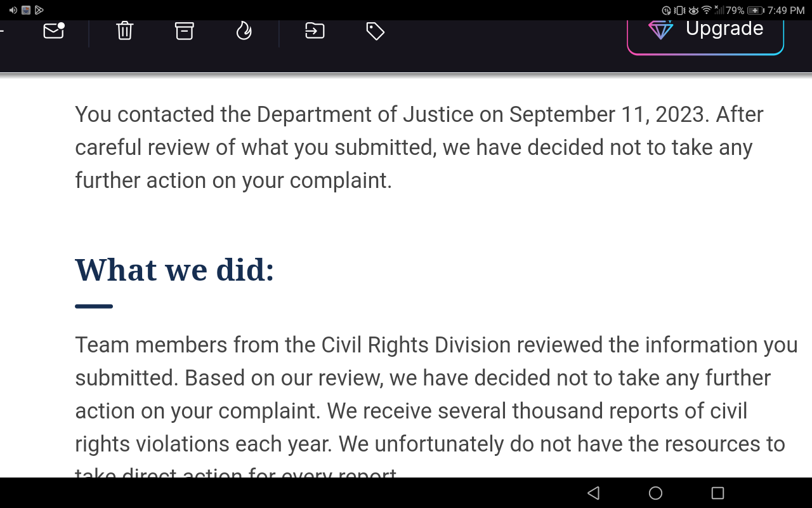Tap the volume speaker status icon

tap(13, 10)
